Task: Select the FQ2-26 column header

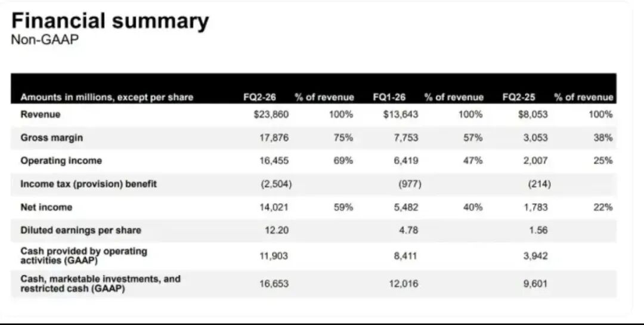Action: point(259,97)
